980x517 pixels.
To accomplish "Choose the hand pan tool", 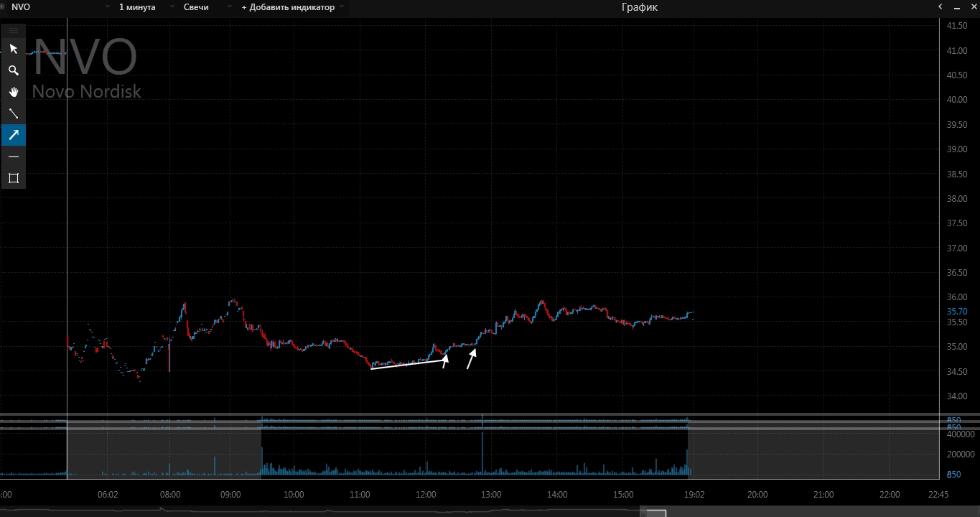I will point(13,92).
